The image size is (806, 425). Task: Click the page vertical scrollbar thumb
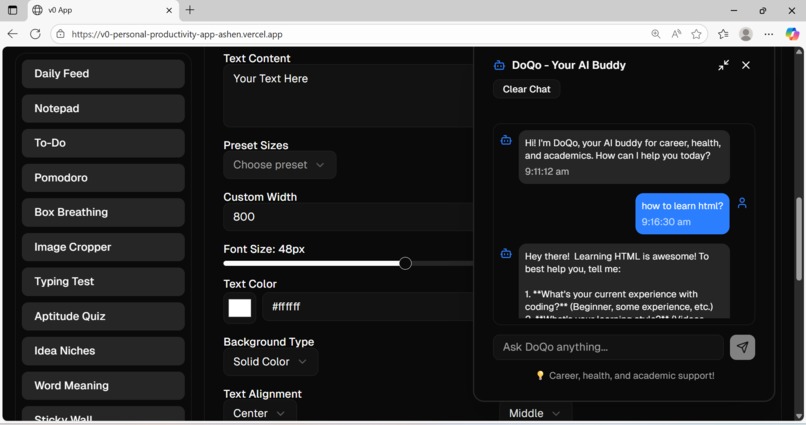coord(799,238)
